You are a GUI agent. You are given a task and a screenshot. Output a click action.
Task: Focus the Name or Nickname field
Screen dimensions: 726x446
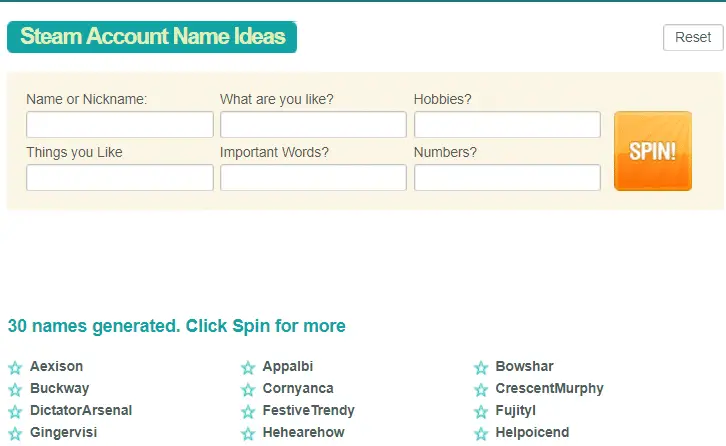pyautogui.click(x=120, y=125)
